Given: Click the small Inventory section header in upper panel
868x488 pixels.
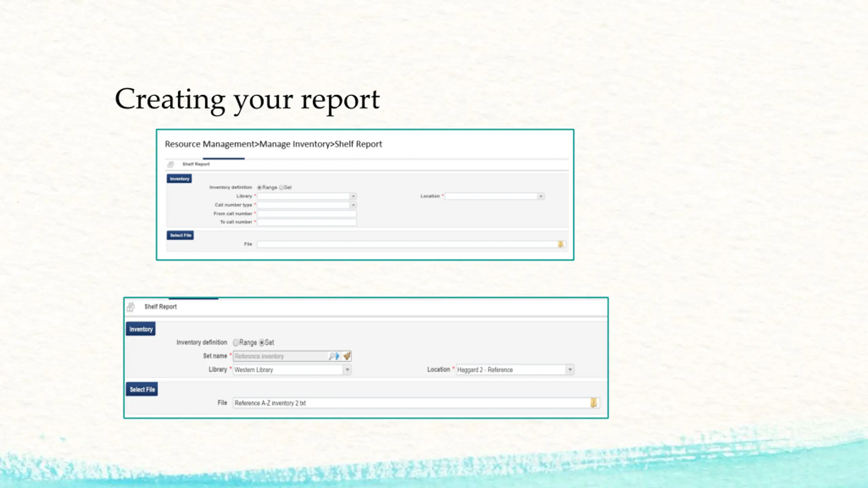Looking at the screenshot, I should [179, 179].
